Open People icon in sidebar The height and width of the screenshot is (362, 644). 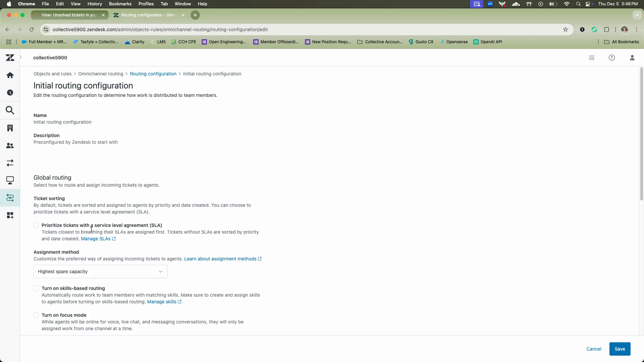(10, 145)
